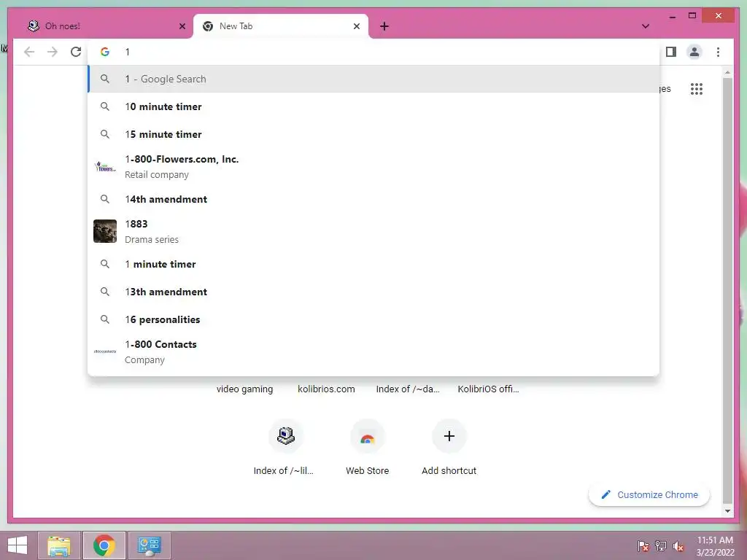Viewport: 747px width, 560px height.
Task: Open the Control Panel taskbar icon
Action: 149,545
